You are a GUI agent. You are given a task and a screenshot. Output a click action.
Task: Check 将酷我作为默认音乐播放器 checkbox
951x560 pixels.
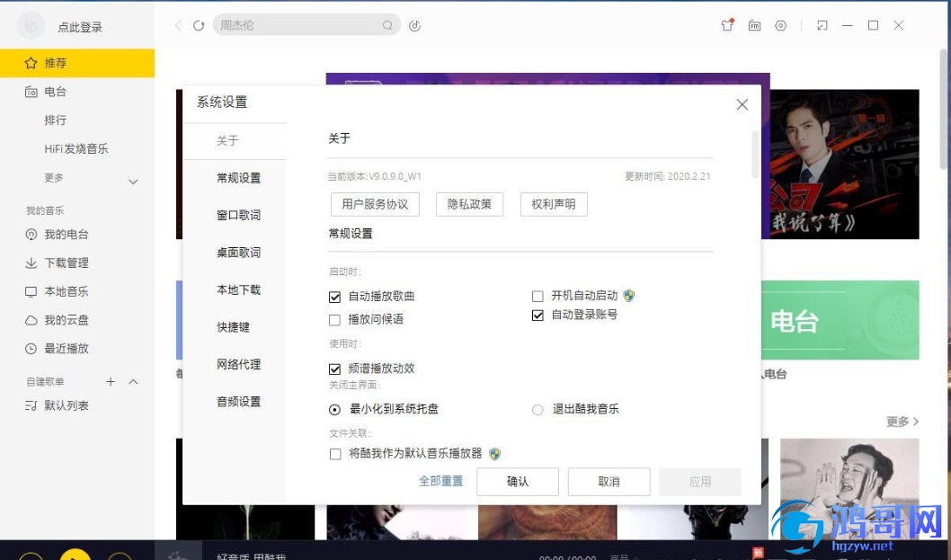335,454
